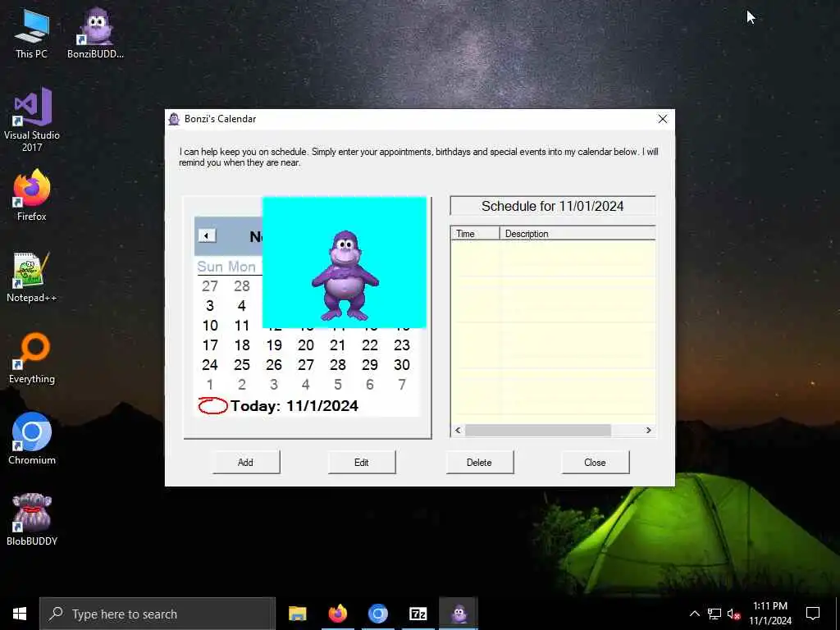Select November 30 in calendar
Viewport: 840px width, 630px height.
(402, 365)
